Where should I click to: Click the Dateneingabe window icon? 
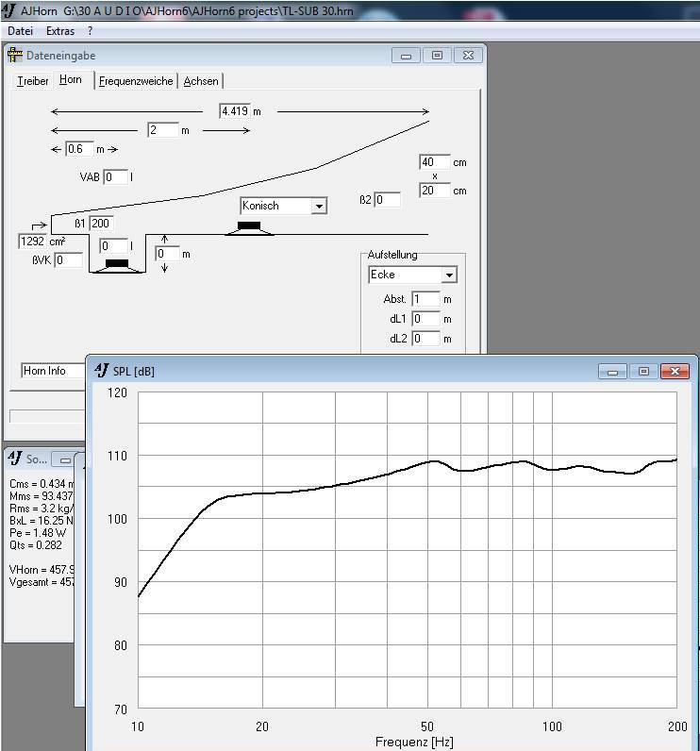point(15,55)
